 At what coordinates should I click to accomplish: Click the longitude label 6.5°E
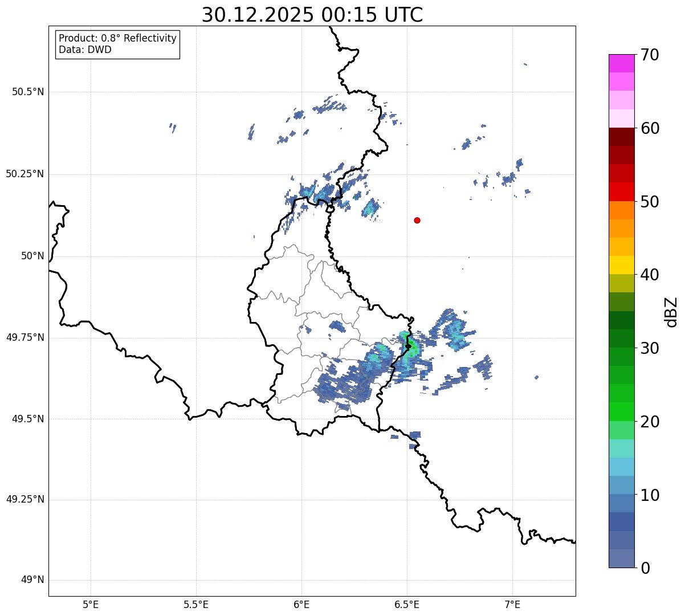coord(407,604)
